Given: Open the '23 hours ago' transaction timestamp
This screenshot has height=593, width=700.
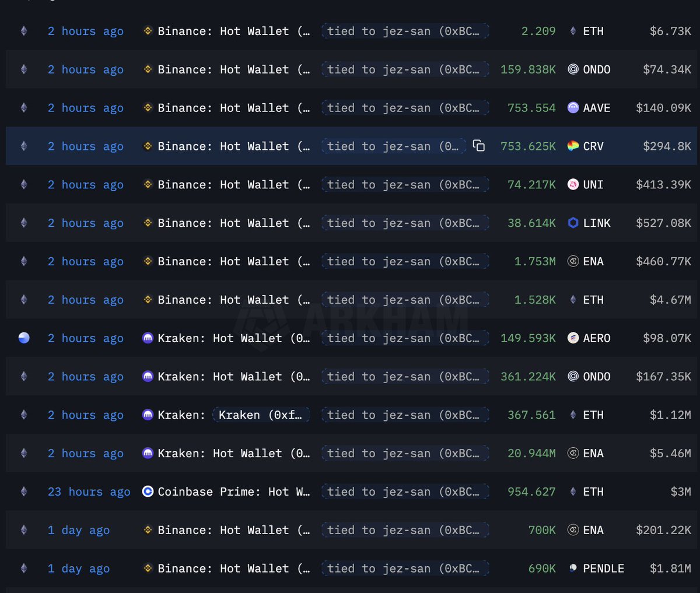Looking at the screenshot, I should coord(89,492).
